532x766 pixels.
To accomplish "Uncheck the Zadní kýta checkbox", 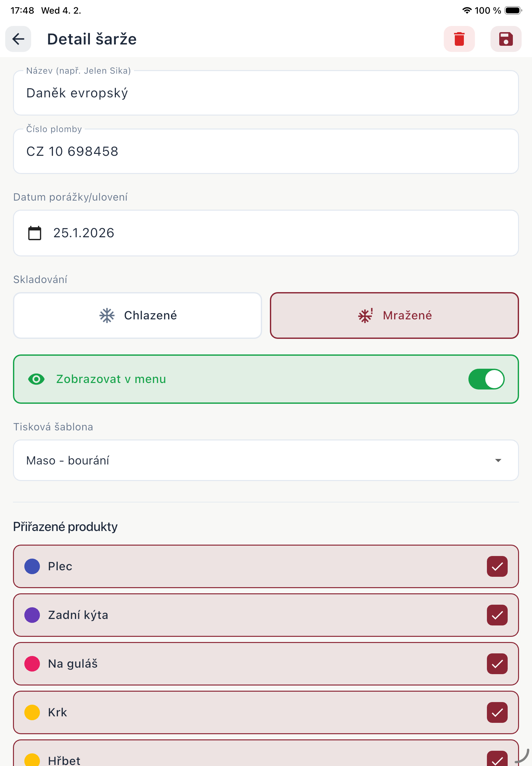I will (x=497, y=615).
